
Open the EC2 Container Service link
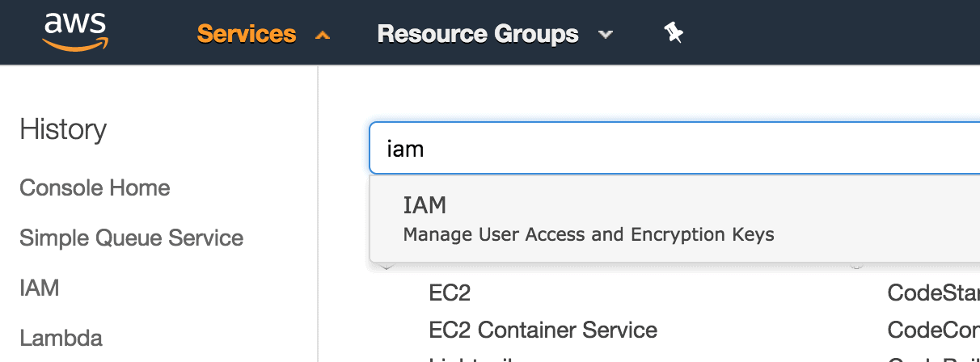[x=543, y=330]
